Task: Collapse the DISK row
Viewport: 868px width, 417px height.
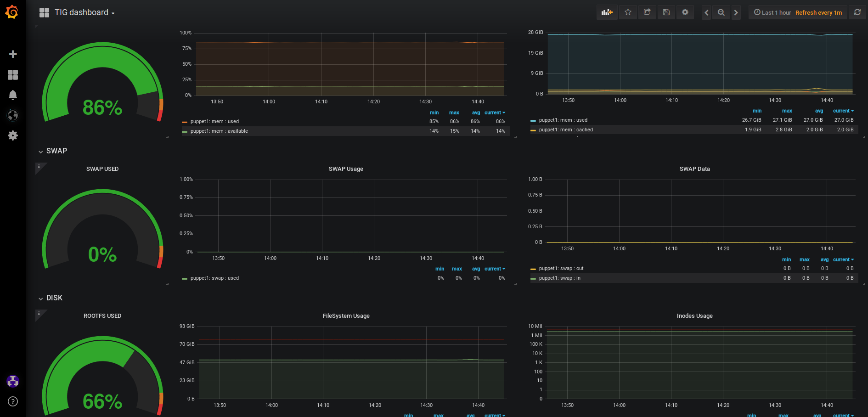Action: click(x=51, y=298)
